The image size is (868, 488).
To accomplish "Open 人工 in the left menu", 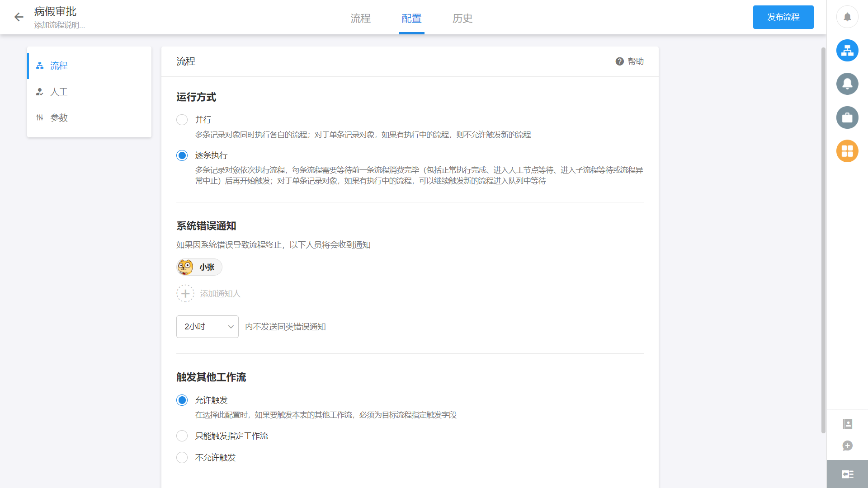I will pos(59,92).
